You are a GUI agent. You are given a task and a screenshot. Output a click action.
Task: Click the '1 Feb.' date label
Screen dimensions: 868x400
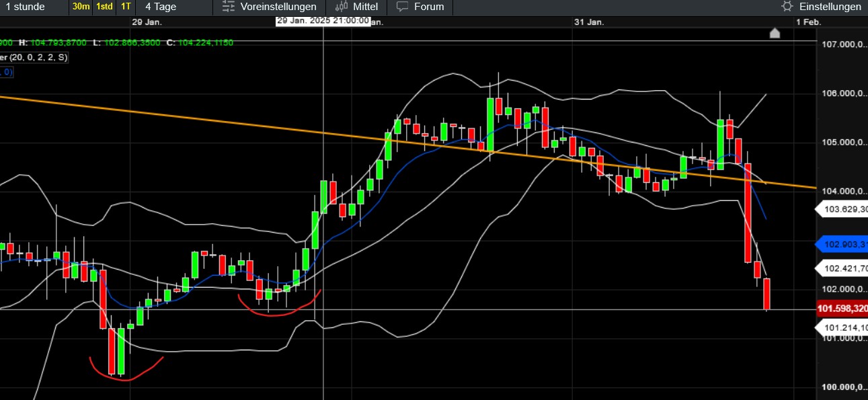(808, 22)
